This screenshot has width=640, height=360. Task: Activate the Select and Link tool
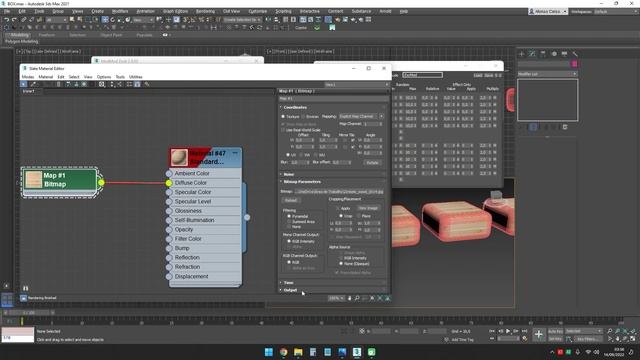tap(24, 20)
